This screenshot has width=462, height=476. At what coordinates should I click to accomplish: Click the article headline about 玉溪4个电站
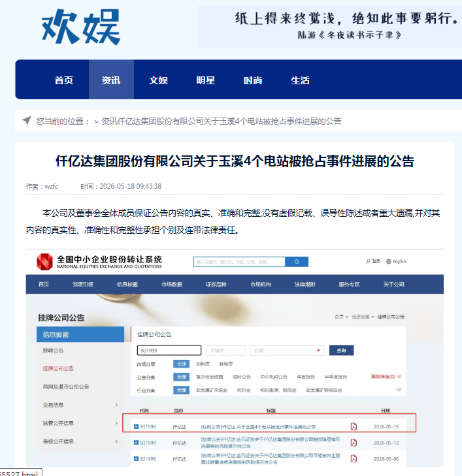tap(235, 161)
